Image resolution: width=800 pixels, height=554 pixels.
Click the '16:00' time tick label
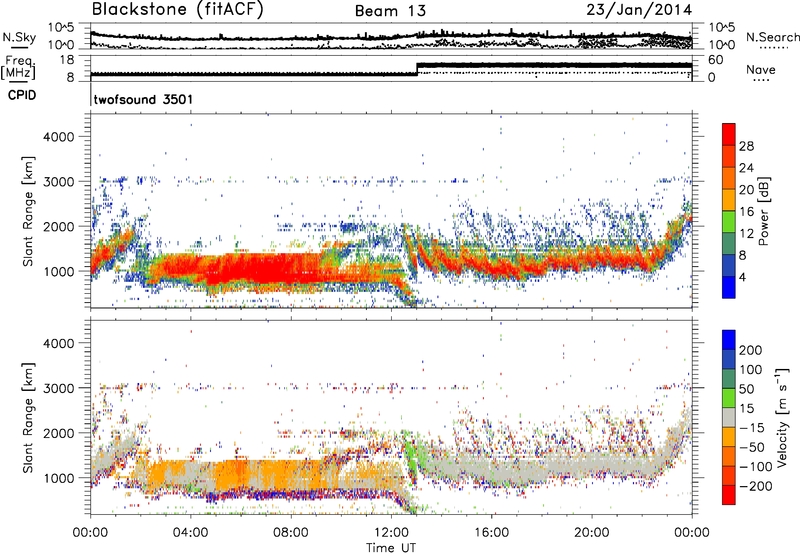point(491,533)
